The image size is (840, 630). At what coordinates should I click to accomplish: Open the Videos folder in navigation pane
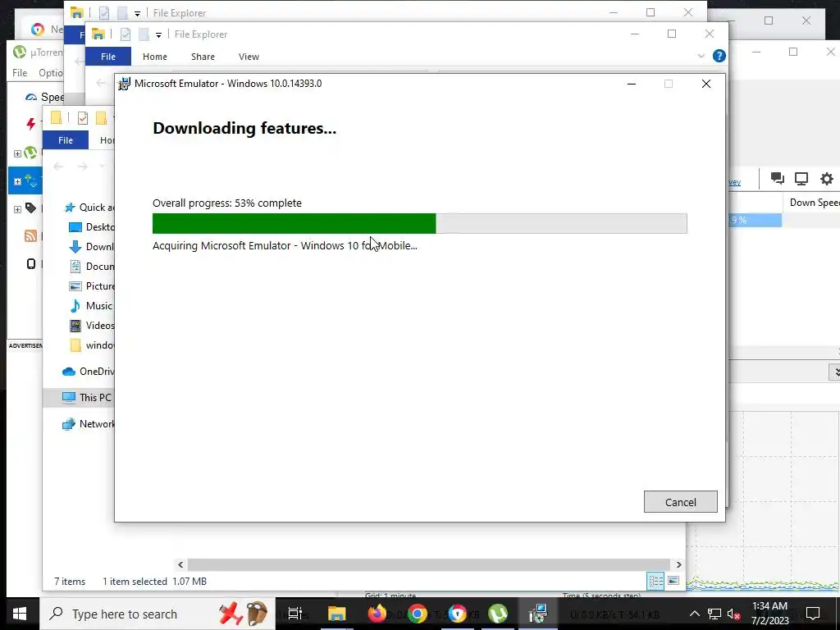click(x=92, y=326)
